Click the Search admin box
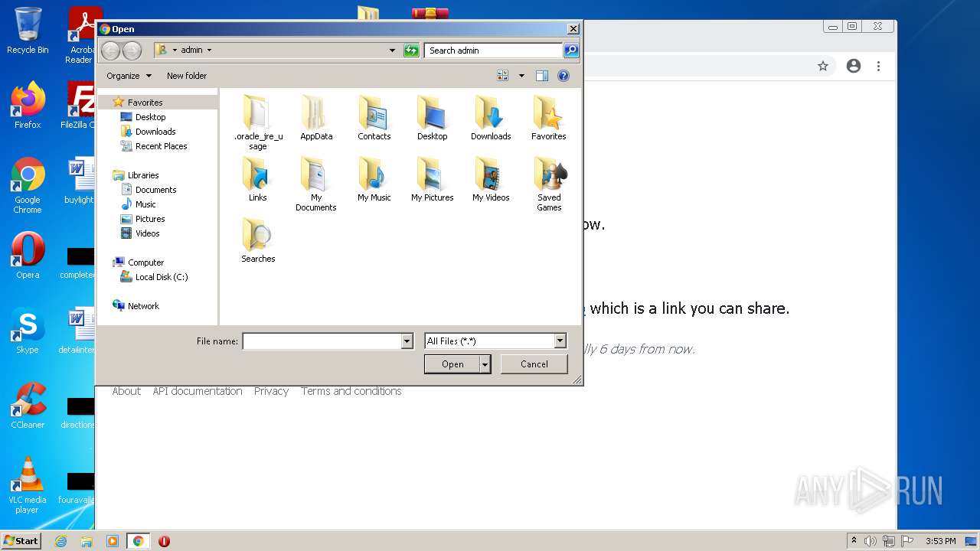The height and width of the screenshot is (551, 980). point(493,51)
